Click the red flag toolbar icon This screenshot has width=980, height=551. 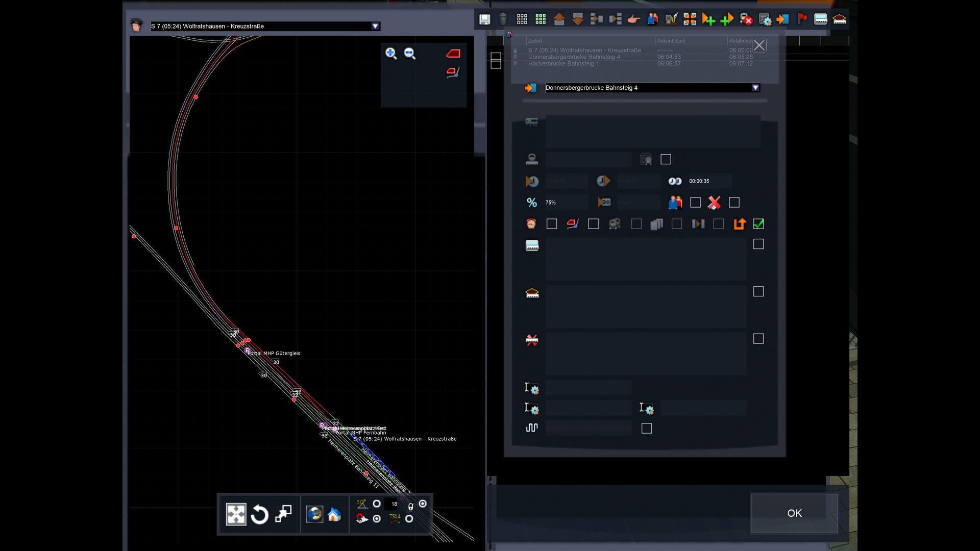click(x=802, y=19)
